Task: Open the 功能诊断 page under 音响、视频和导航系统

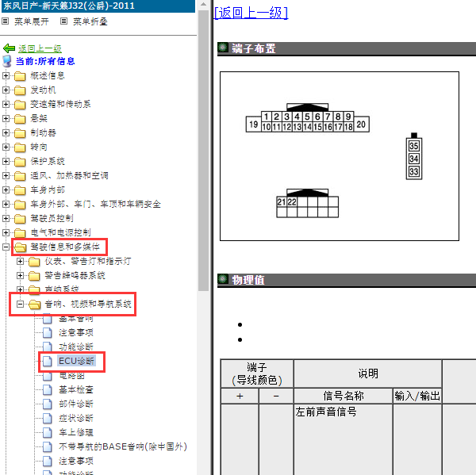Action: tap(76, 347)
